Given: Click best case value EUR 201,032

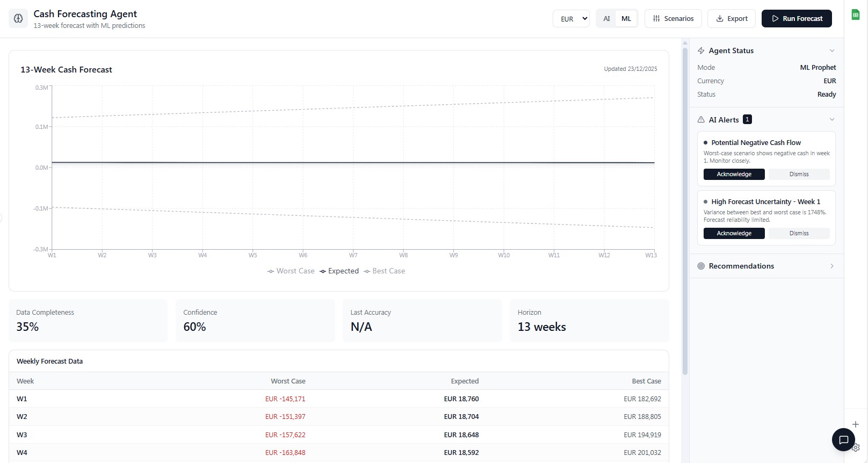Looking at the screenshot, I should pyautogui.click(x=642, y=452).
